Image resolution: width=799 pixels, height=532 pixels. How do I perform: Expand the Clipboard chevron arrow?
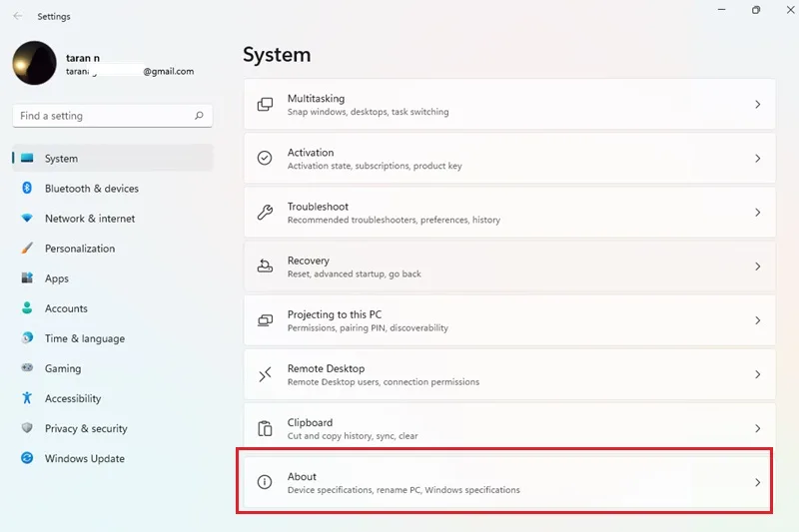click(758, 428)
